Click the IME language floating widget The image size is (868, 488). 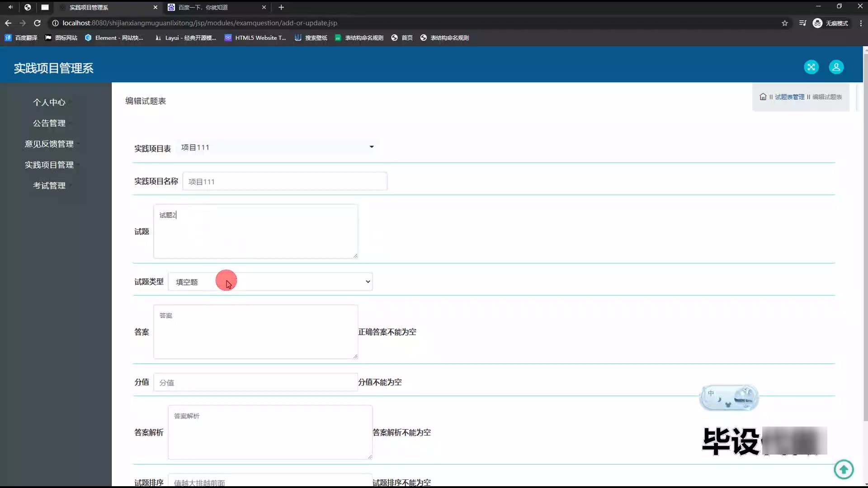729,398
